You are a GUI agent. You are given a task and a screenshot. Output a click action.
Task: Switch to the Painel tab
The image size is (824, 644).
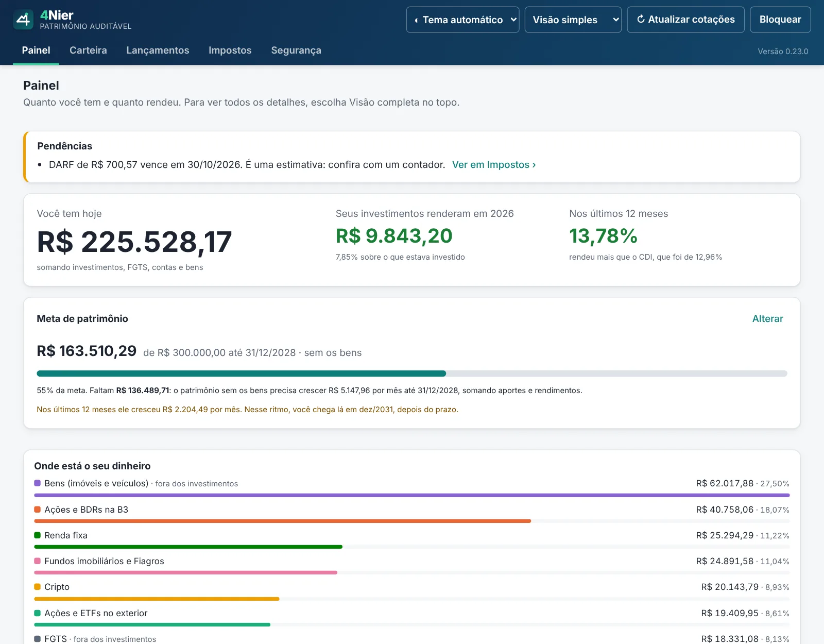point(36,50)
